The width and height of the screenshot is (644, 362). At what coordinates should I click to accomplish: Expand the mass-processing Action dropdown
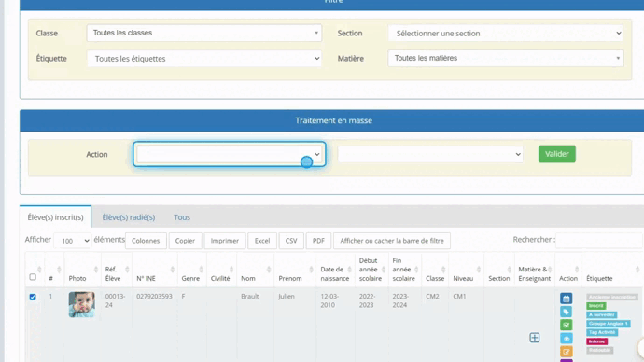click(230, 154)
